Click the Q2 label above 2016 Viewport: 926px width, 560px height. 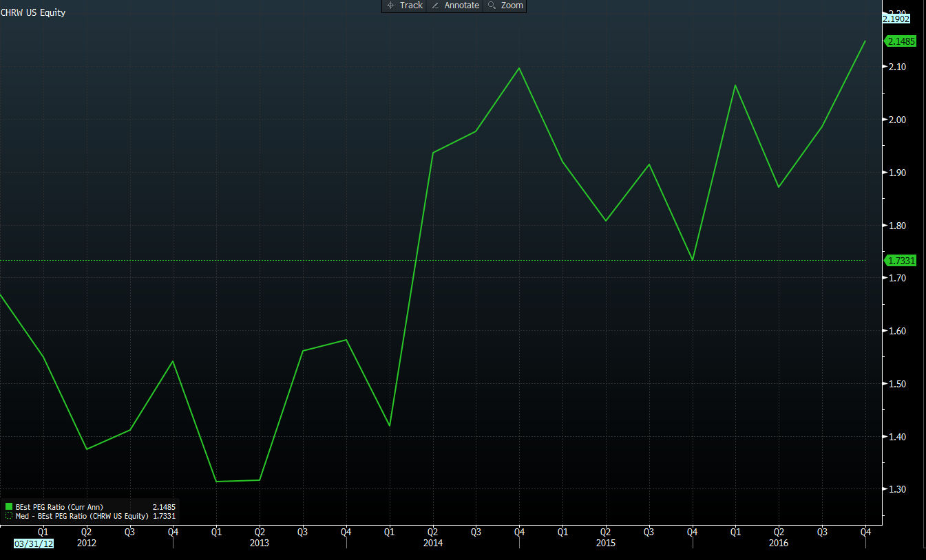pyautogui.click(x=779, y=532)
